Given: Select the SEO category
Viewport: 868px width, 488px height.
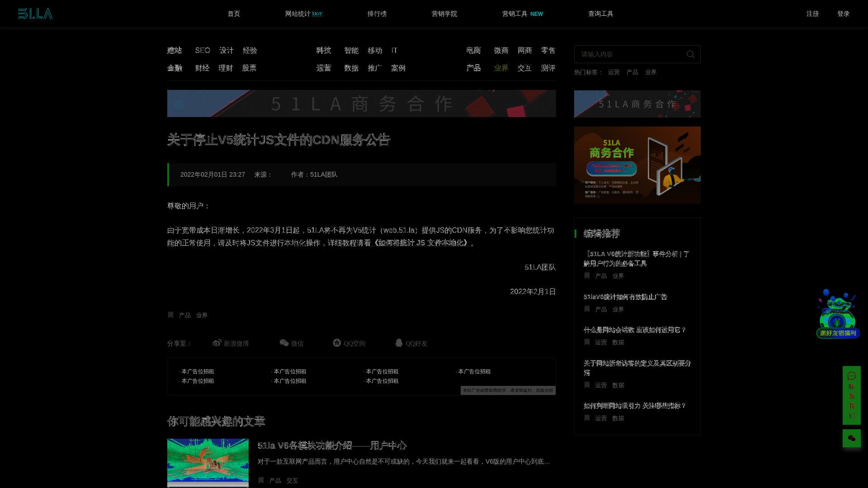Looking at the screenshot, I should point(203,50).
